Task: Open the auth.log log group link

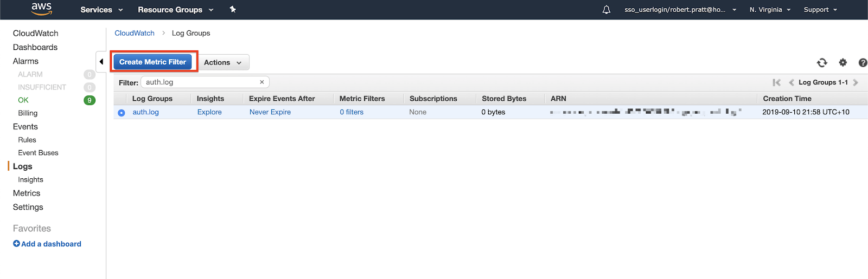Action: 146,112
